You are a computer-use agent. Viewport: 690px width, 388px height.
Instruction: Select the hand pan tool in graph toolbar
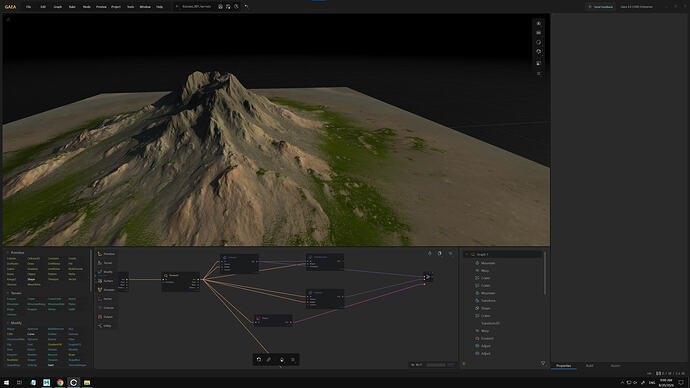tap(282, 359)
